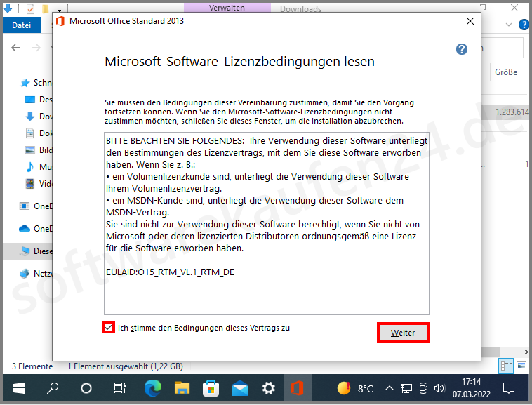The height and width of the screenshot is (405, 532).
Task: Sort by the Größe column header
Action: (506, 72)
